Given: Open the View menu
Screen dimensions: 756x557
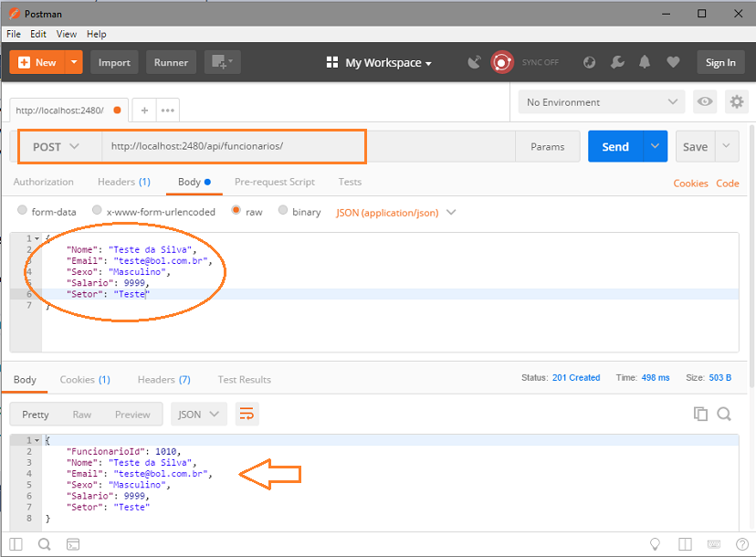Looking at the screenshot, I should (x=67, y=34).
